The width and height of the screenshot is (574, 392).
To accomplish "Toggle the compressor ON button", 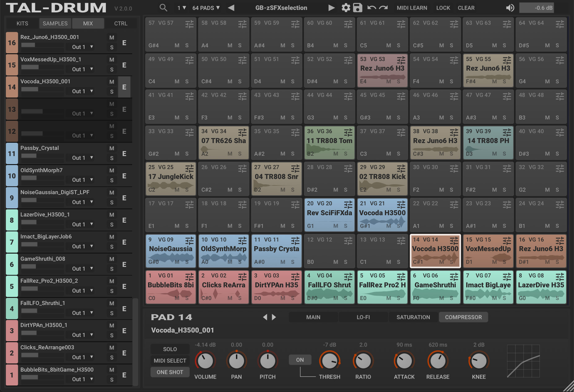I will pos(300,360).
